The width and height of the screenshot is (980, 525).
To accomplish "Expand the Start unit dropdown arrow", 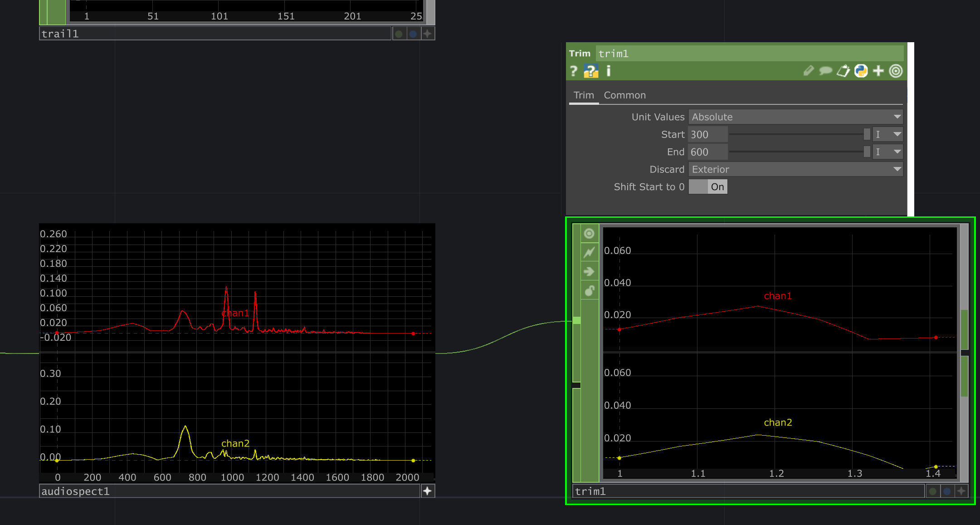I will tap(897, 134).
